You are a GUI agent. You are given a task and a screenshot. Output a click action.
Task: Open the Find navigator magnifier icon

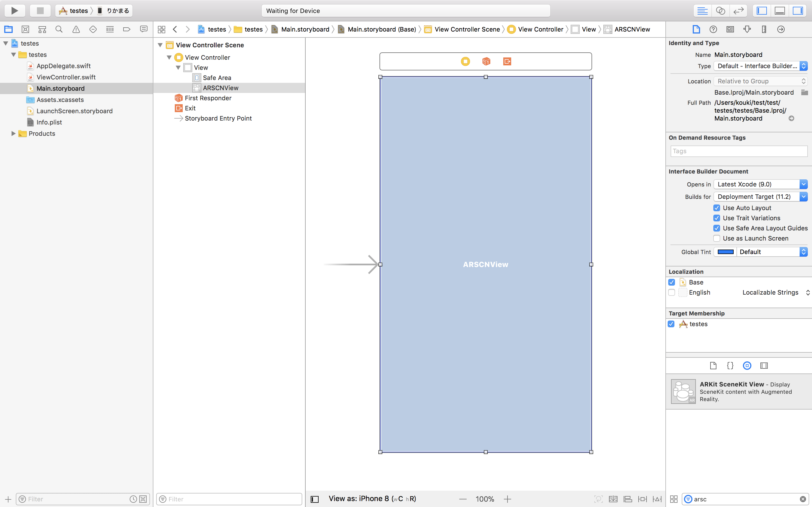[x=59, y=30]
